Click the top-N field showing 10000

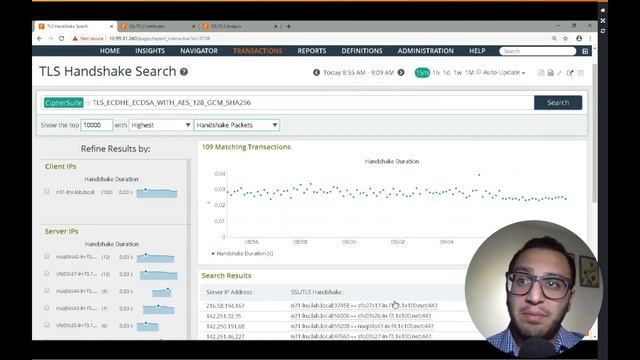pos(96,125)
